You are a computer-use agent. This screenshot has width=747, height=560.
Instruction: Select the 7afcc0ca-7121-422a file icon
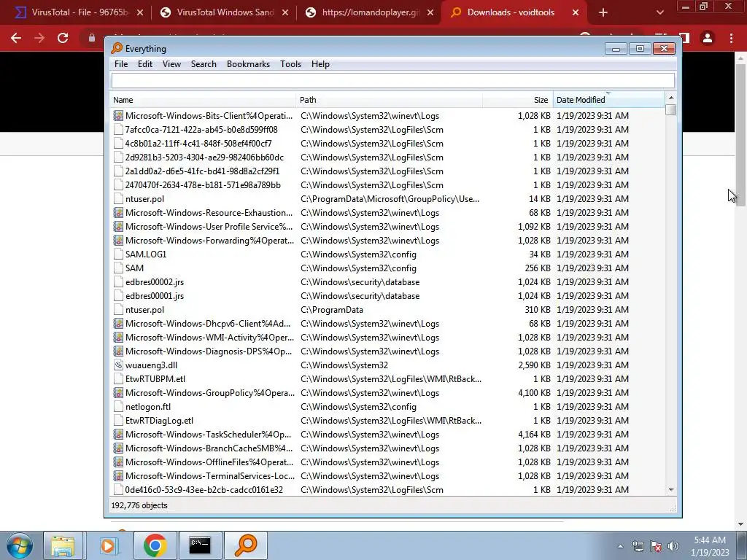[118, 130]
